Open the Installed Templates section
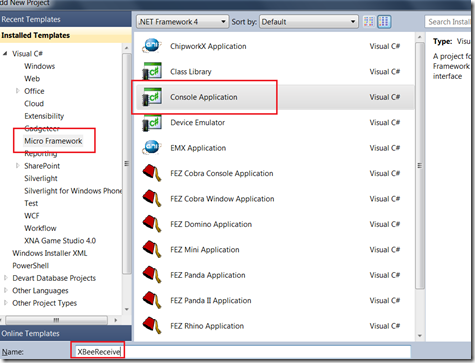The width and height of the screenshot is (475, 363). [x=66, y=35]
